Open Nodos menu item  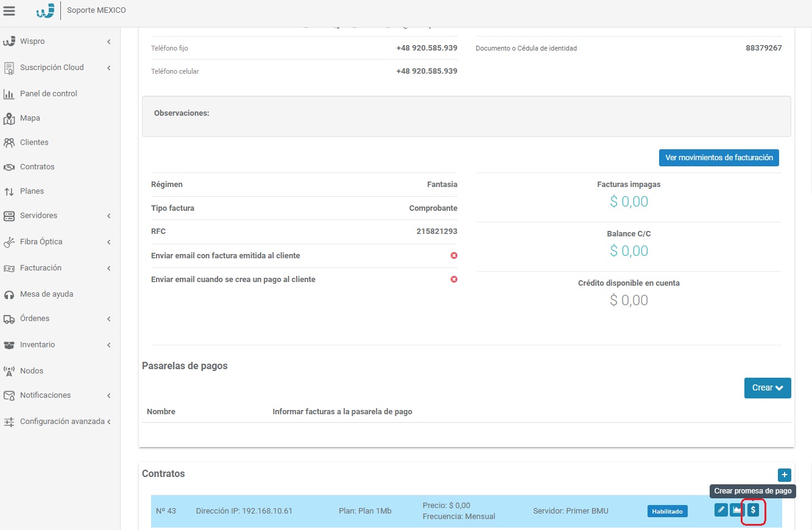coord(32,371)
